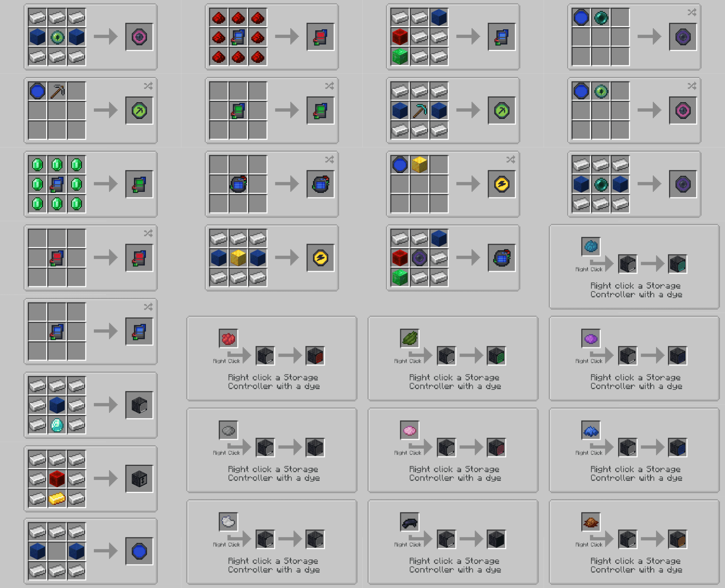Click the blue tool surrounded by redstone dust

pos(238,37)
